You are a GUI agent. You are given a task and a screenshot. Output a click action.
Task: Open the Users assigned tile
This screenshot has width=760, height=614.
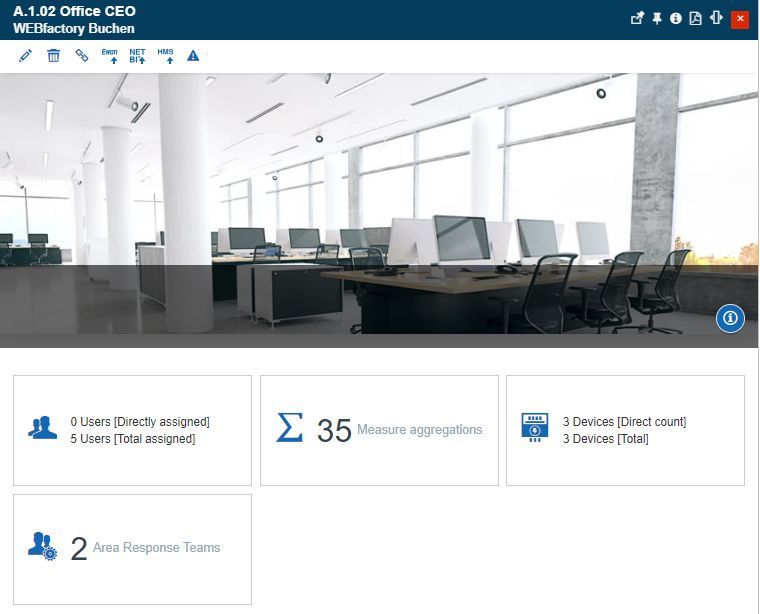[132, 431]
